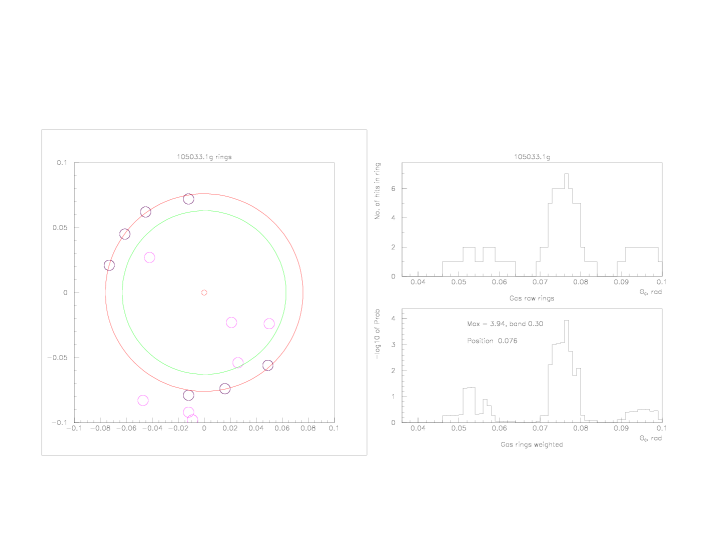Click the magenta hit circle inside green ring's upper-left
This screenshot has width=715, height=536.
(x=150, y=258)
